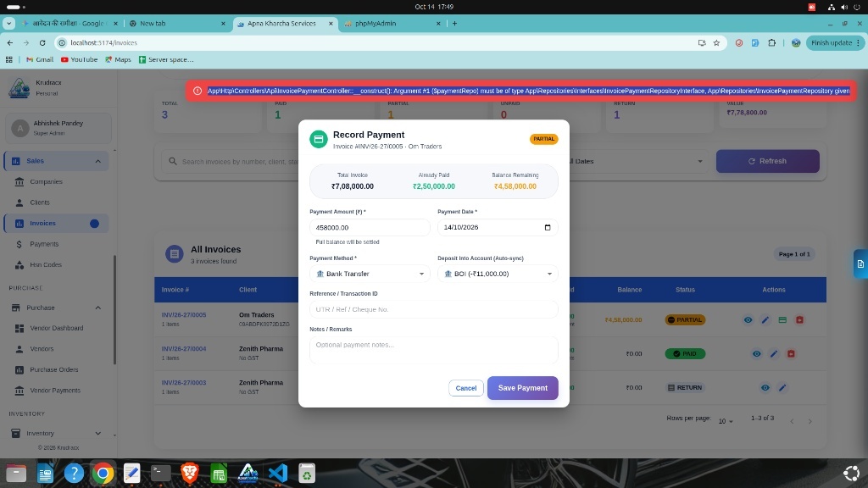Click the Finish update button
Screen dimensions: 868x488
[x=835, y=42]
